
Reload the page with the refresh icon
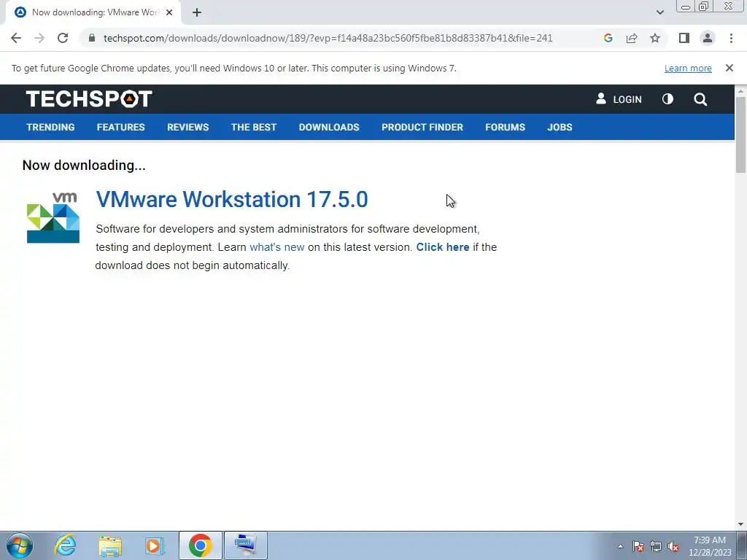(x=63, y=38)
